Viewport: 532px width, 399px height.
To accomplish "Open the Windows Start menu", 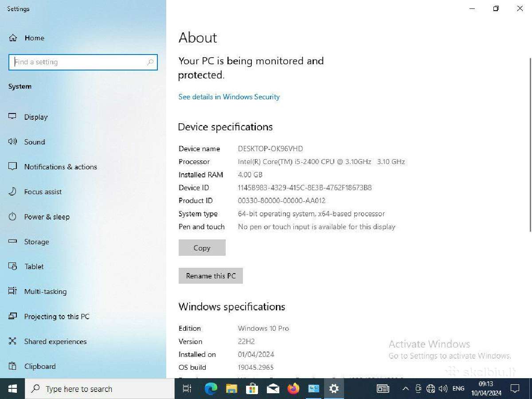I will [x=12, y=389].
